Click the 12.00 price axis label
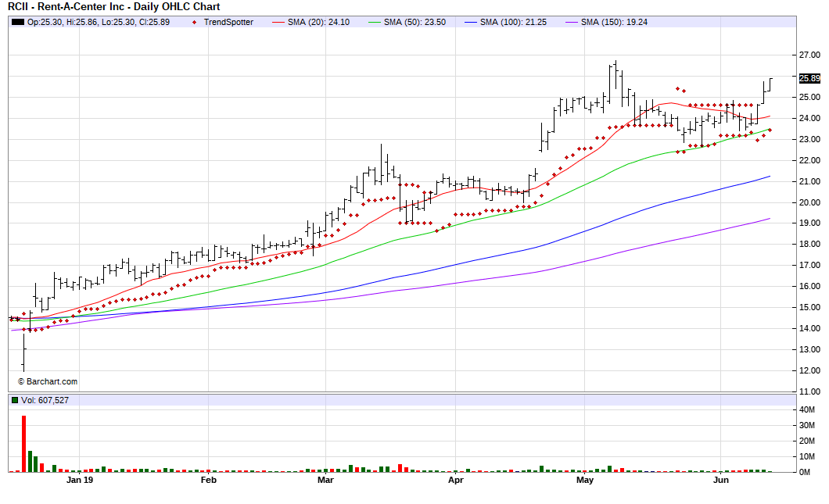The width and height of the screenshot is (829, 504). coord(810,370)
